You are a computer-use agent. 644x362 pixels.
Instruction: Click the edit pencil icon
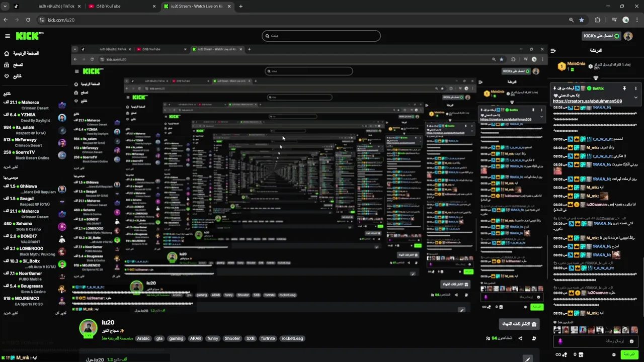click(527, 359)
